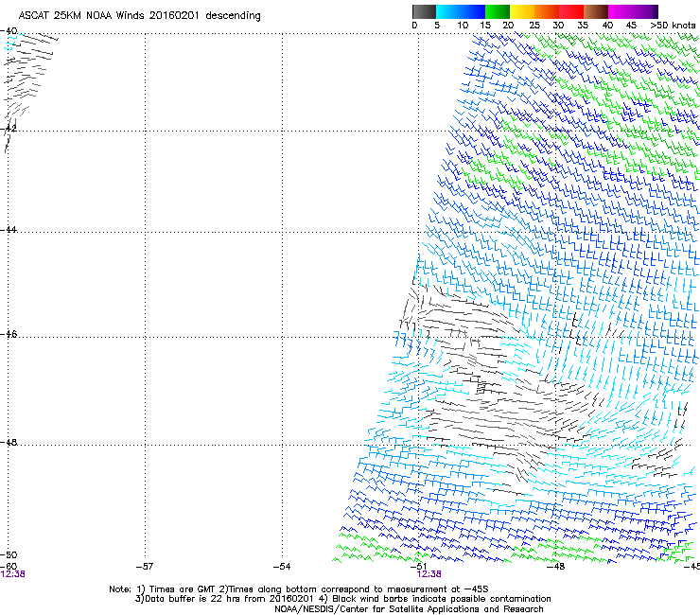This screenshot has width=700, height=615.
Task: Click the '30' legend scale label
Action: point(558,26)
